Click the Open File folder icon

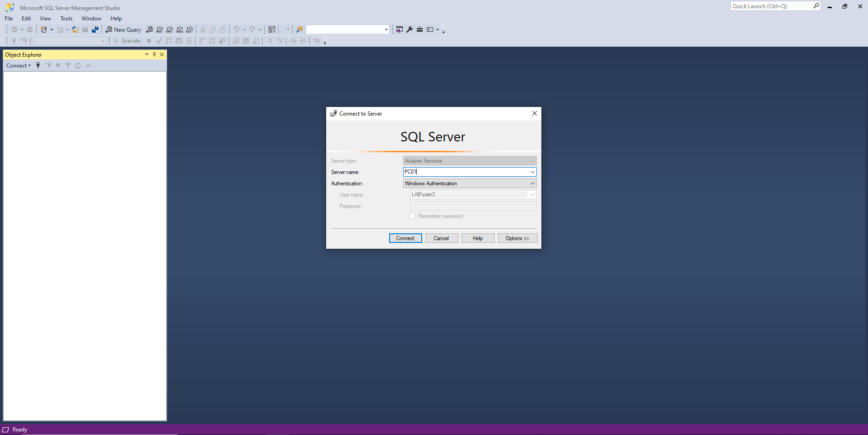coord(75,29)
